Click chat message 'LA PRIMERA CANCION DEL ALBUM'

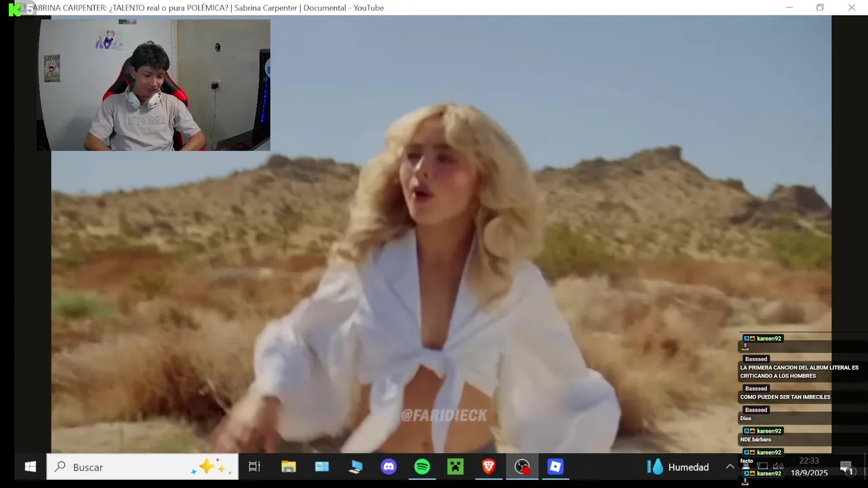(x=799, y=371)
